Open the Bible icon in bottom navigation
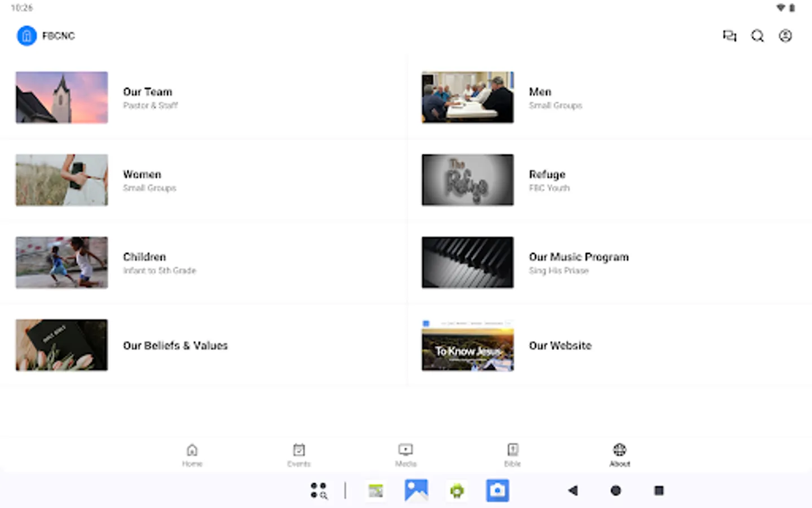 pos(512,454)
